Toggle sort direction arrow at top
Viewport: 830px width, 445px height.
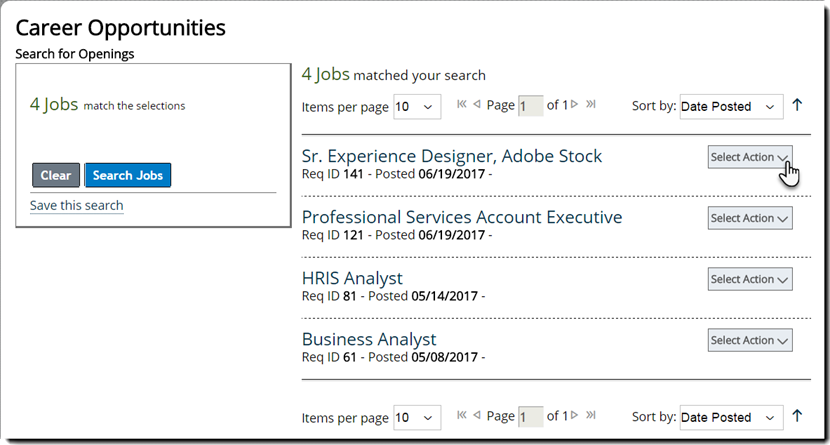(x=797, y=105)
